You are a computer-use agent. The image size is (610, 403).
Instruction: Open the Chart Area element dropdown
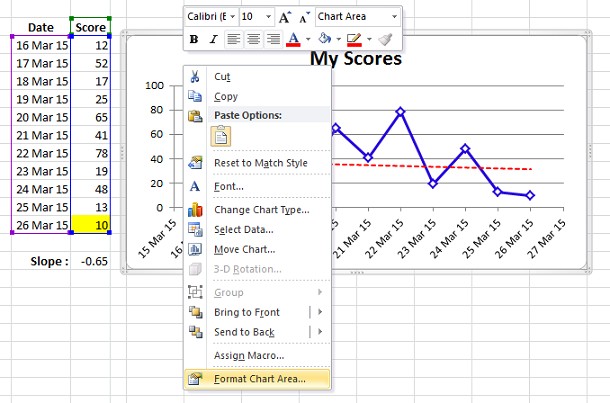[394, 17]
